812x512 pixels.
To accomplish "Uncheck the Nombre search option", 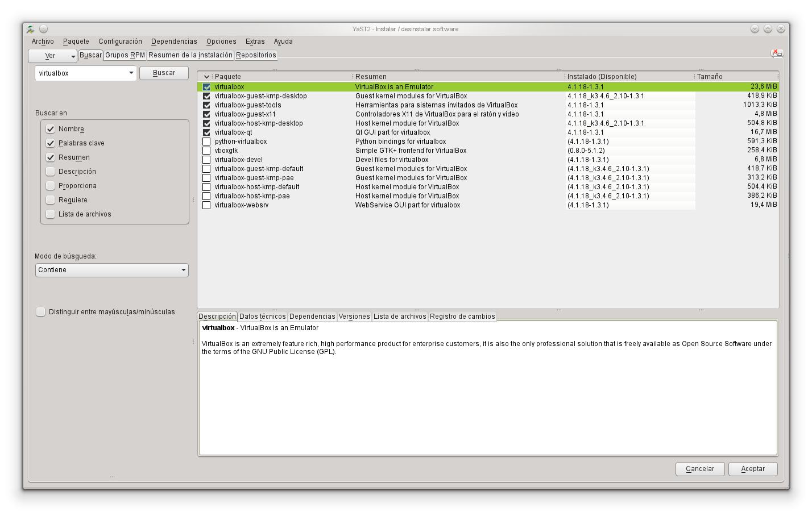I will click(51, 129).
